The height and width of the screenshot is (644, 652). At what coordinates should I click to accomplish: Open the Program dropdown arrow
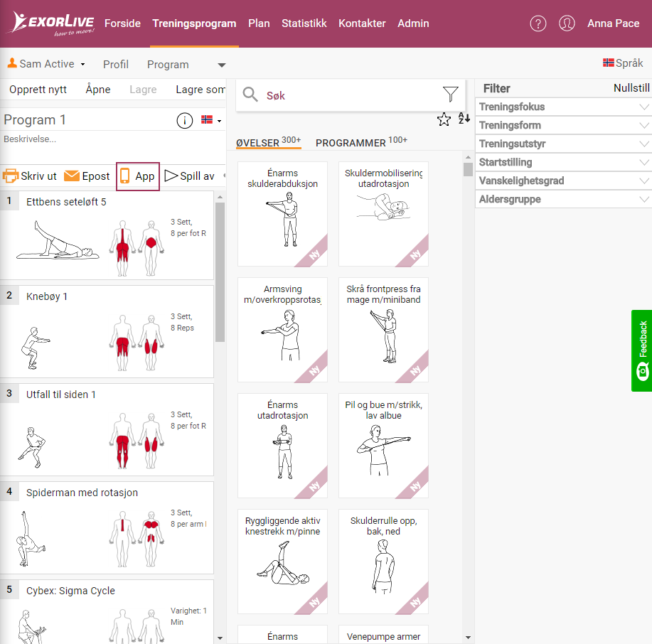pos(222,65)
